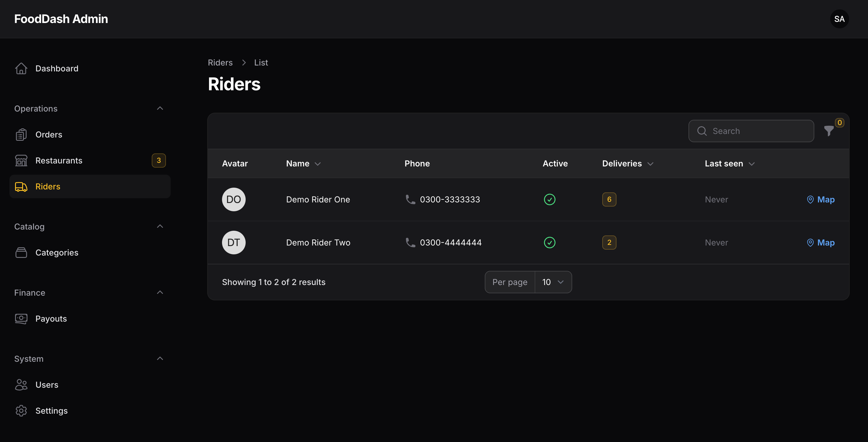Click the Settings gear icon
Screen dimensions: 868x442
21,411
